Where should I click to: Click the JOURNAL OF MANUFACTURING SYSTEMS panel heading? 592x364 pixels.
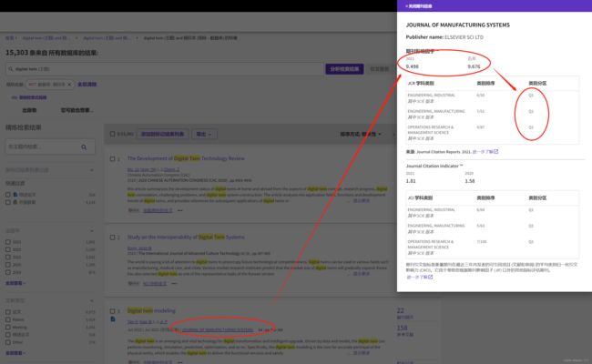457,25
